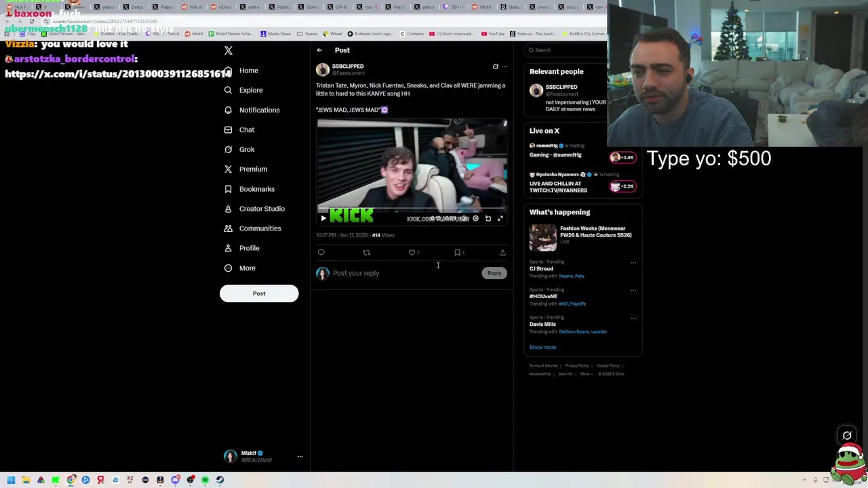Play the post video
The image size is (868, 488).
point(323,218)
